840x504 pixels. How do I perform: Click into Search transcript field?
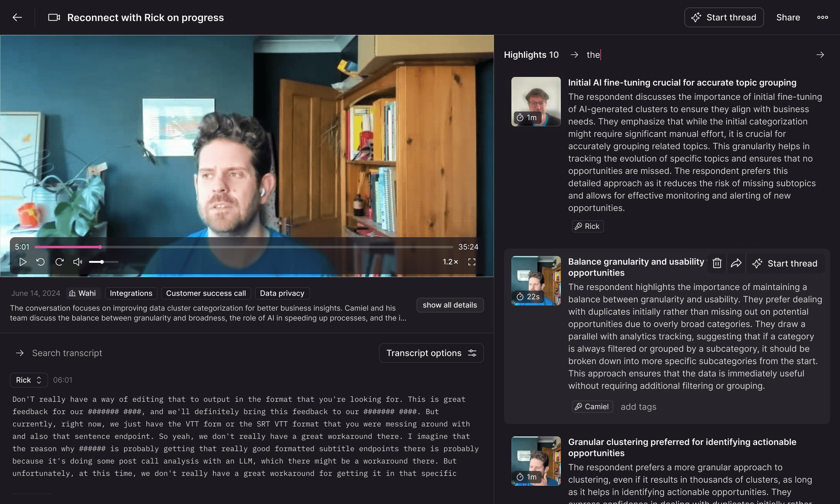pyautogui.click(x=67, y=353)
